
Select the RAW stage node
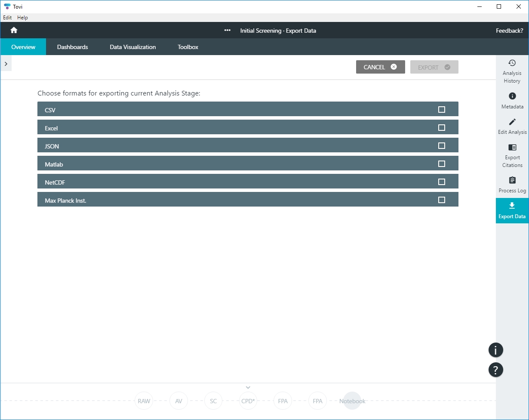144,401
